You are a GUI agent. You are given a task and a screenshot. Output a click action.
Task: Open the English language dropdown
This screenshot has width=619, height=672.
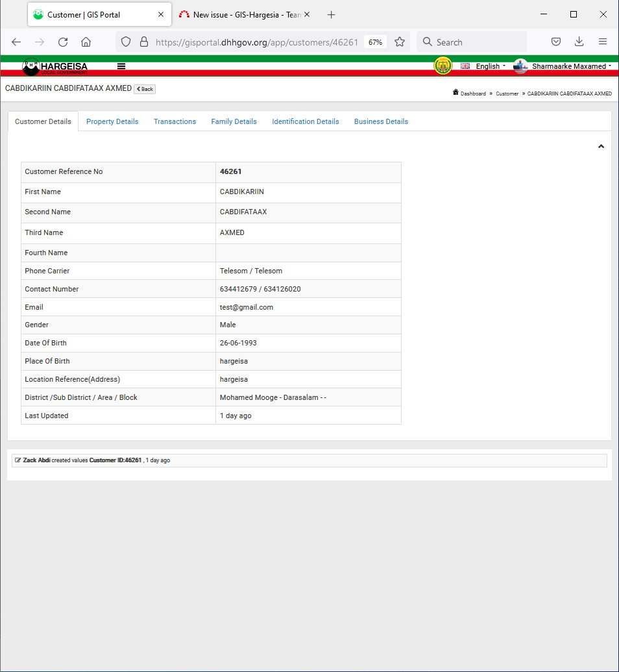click(483, 66)
